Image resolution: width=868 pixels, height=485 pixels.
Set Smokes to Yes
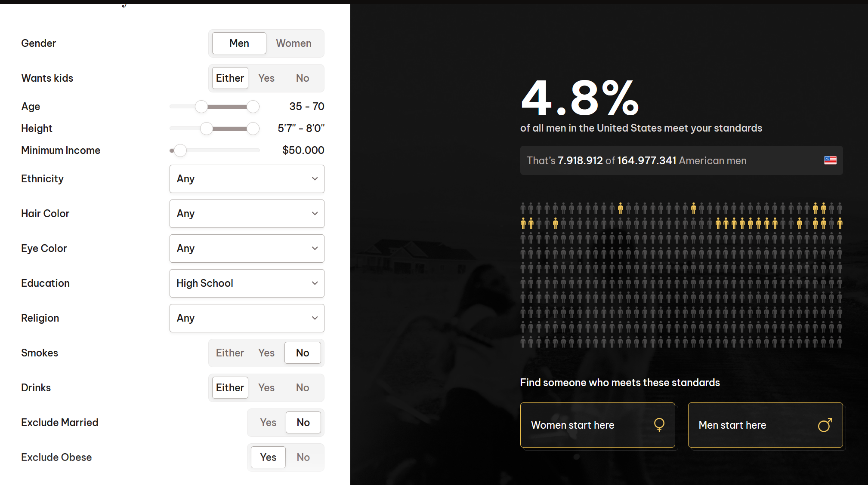tap(266, 353)
